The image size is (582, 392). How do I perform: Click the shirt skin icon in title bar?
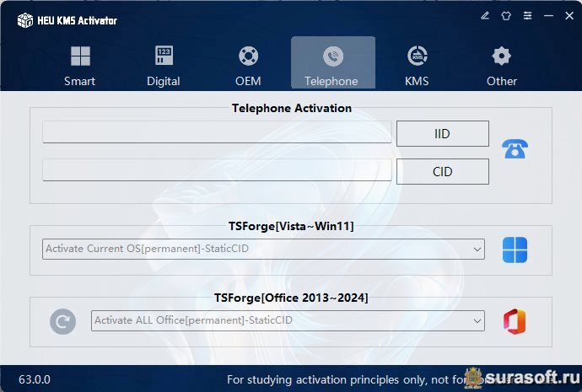coord(506,15)
